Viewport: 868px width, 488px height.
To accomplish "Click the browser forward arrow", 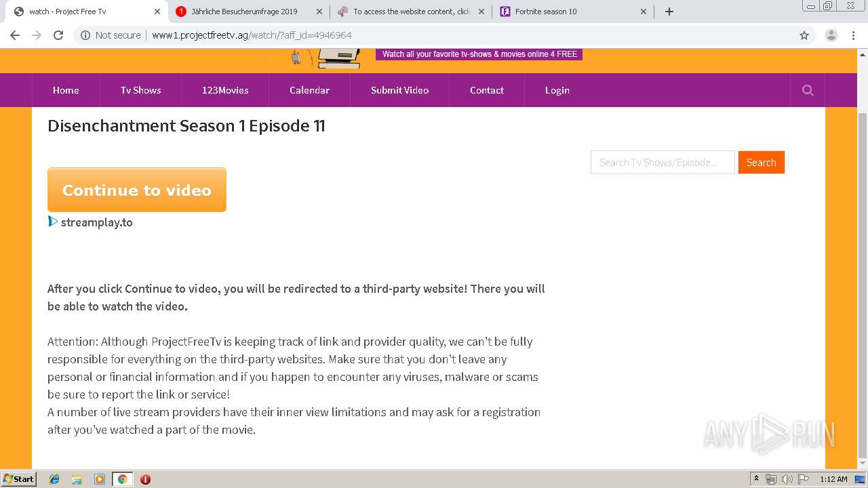I will tap(37, 35).
